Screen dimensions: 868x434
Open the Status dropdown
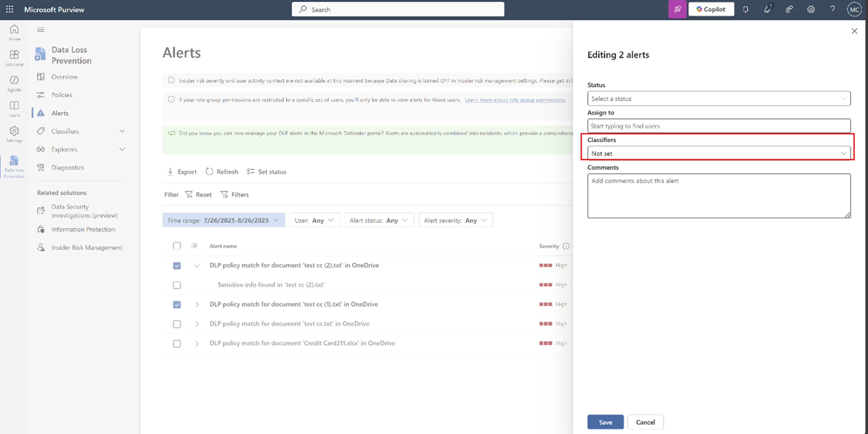pos(718,99)
